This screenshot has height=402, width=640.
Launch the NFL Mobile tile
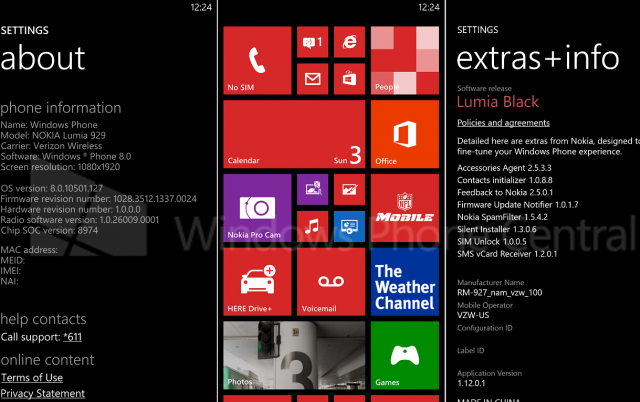click(405, 208)
